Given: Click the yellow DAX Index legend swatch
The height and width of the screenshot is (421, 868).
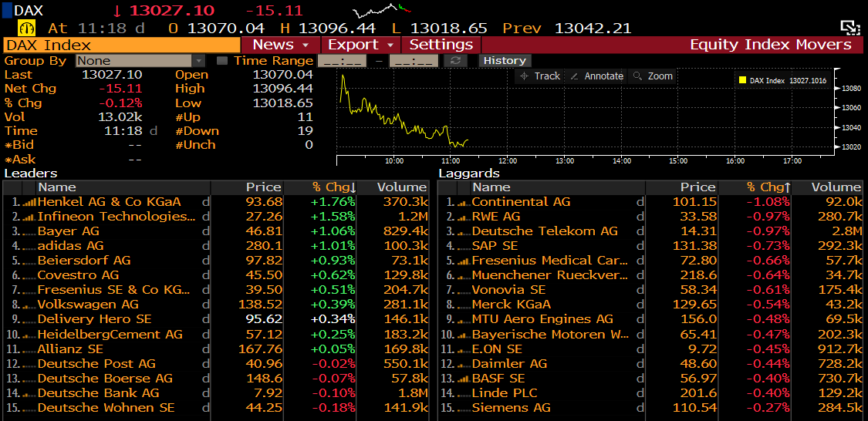Looking at the screenshot, I should (742, 80).
